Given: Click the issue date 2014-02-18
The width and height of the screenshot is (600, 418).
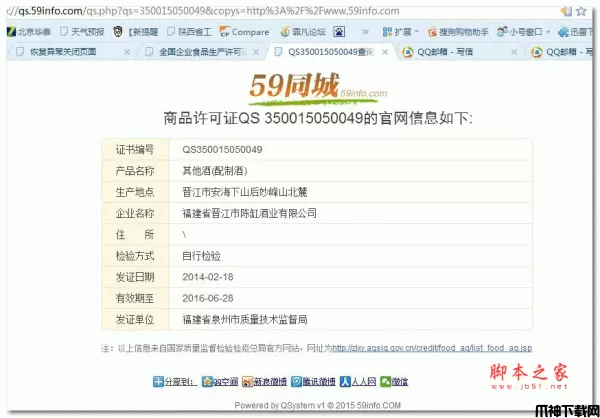Looking at the screenshot, I should (x=208, y=277).
